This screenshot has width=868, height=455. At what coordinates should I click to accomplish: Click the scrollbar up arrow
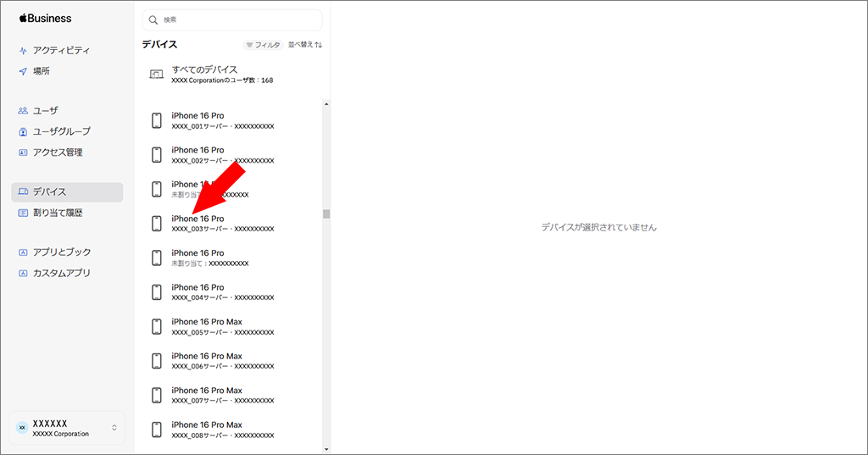click(326, 104)
